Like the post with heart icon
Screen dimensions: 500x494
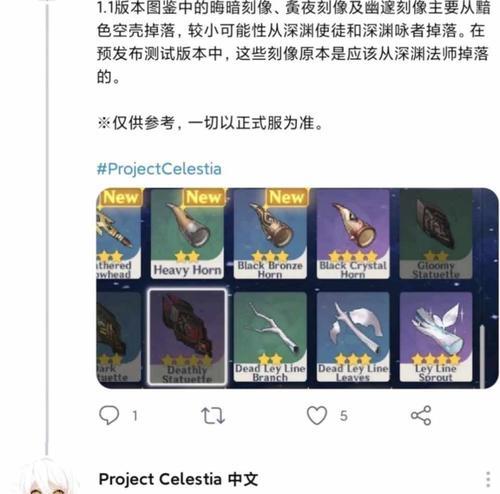pos(317,415)
